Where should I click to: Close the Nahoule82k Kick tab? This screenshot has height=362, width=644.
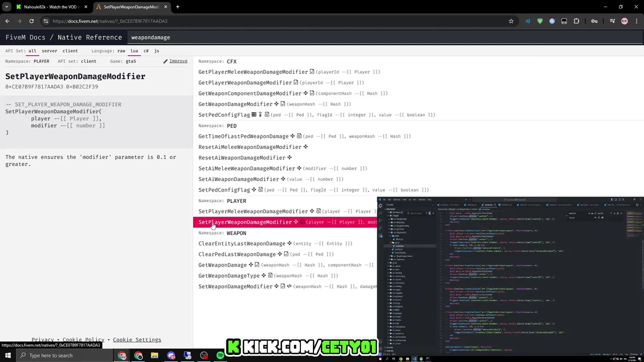(x=86, y=7)
